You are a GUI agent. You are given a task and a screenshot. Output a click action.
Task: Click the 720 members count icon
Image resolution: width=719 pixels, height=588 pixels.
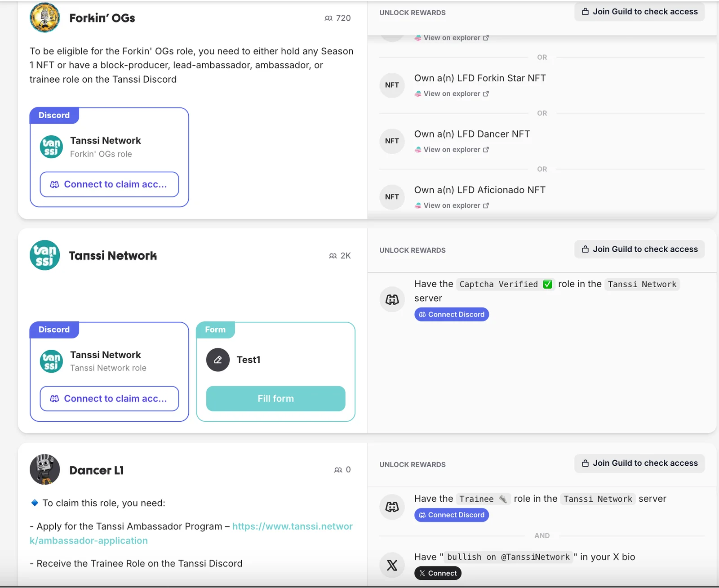328,18
